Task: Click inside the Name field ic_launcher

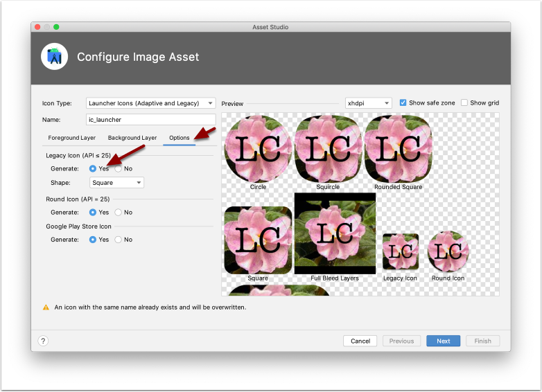Action: (151, 120)
